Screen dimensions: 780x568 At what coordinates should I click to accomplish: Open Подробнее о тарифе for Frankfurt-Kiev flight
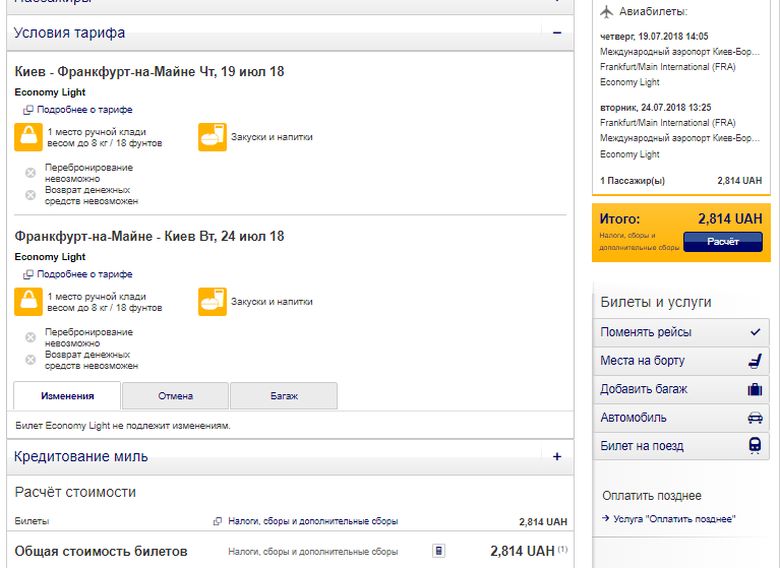(84, 274)
